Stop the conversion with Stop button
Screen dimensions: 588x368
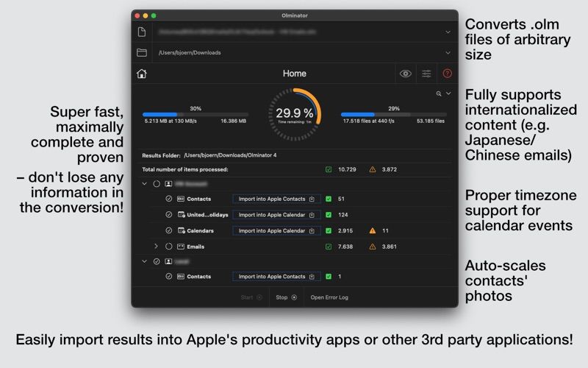point(286,297)
